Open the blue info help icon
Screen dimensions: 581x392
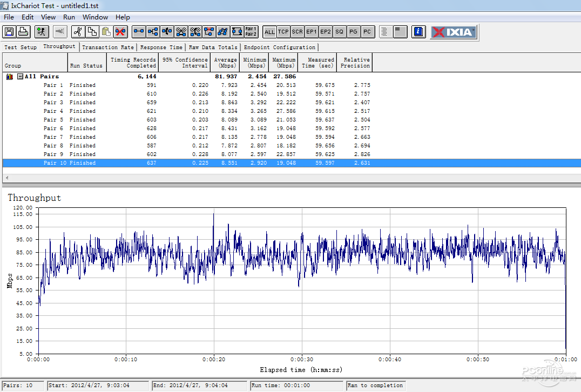pos(418,32)
